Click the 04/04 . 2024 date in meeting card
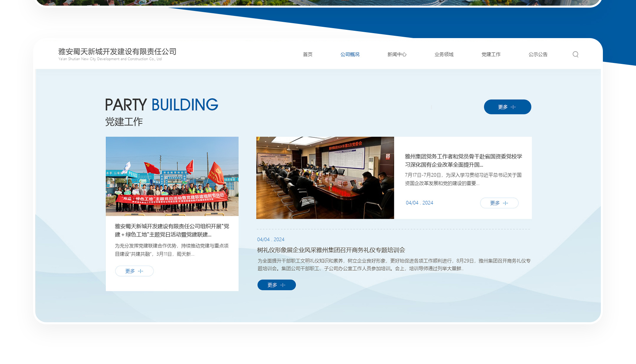 (419, 203)
